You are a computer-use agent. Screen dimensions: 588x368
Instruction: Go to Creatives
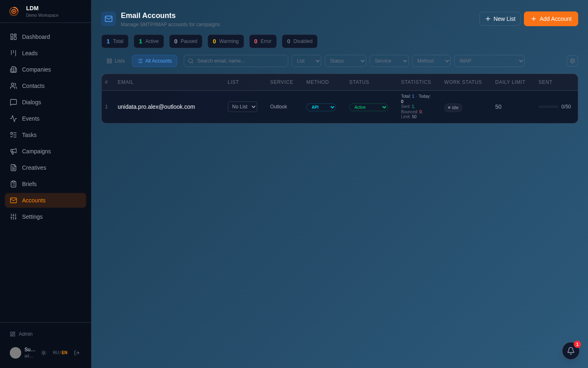click(45, 168)
